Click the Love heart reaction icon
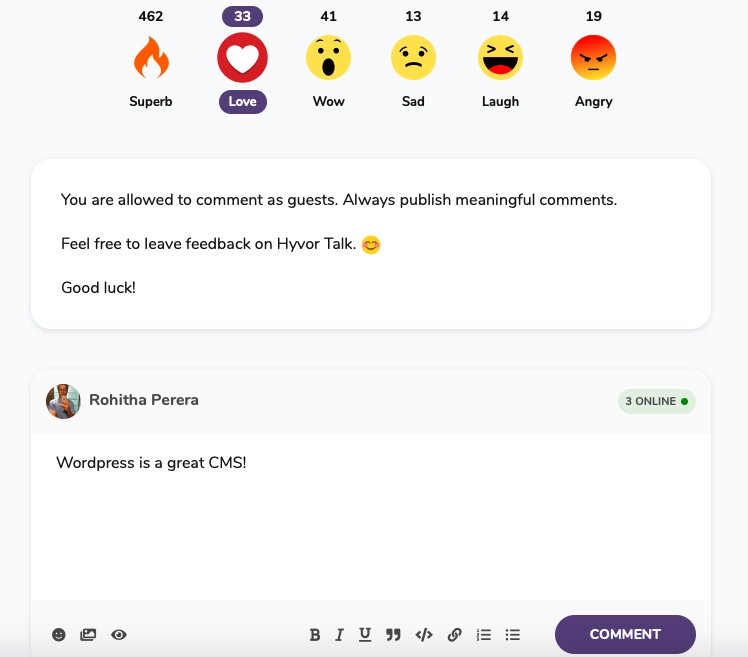This screenshot has height=657, width=748. coord(242,57)
